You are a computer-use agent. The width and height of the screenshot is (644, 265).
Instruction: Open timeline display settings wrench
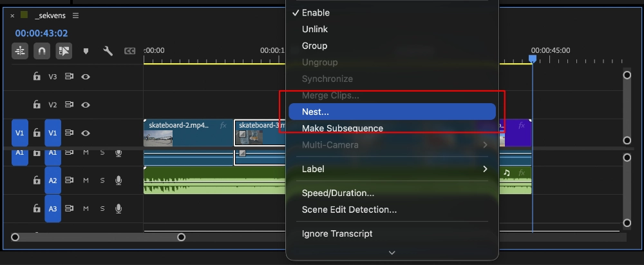click(x=108, y=51)
